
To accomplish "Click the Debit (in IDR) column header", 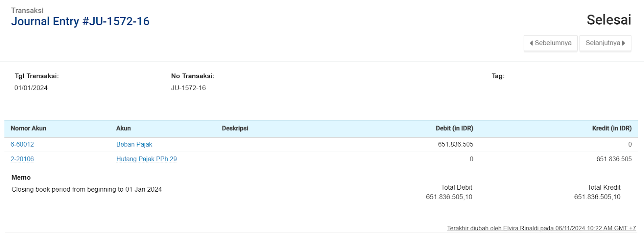I will (x=454, y=128).
